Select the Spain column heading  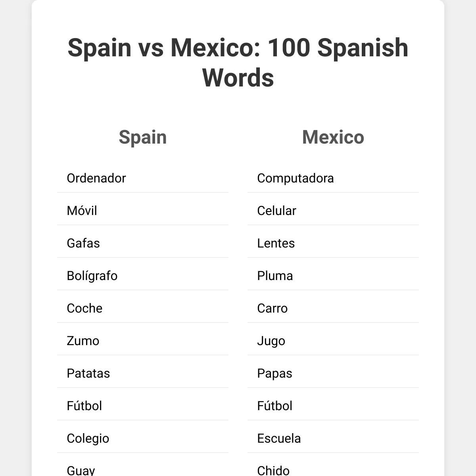pos(143,137)
